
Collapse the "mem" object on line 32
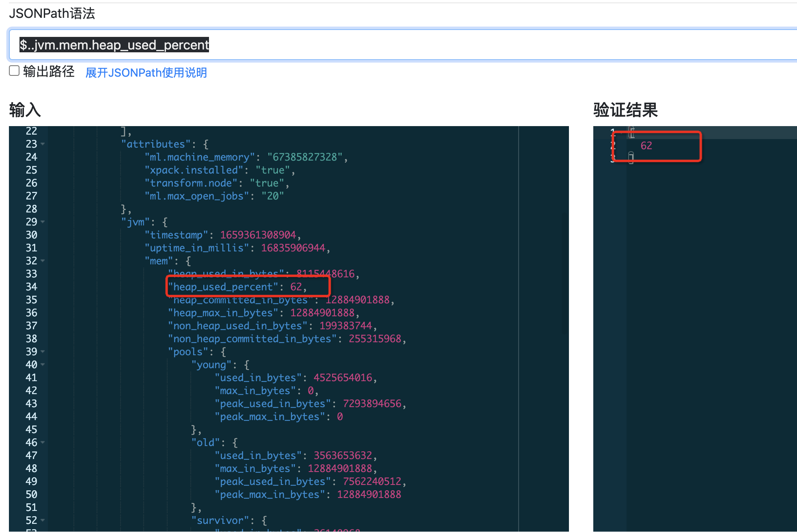[43, 261]
